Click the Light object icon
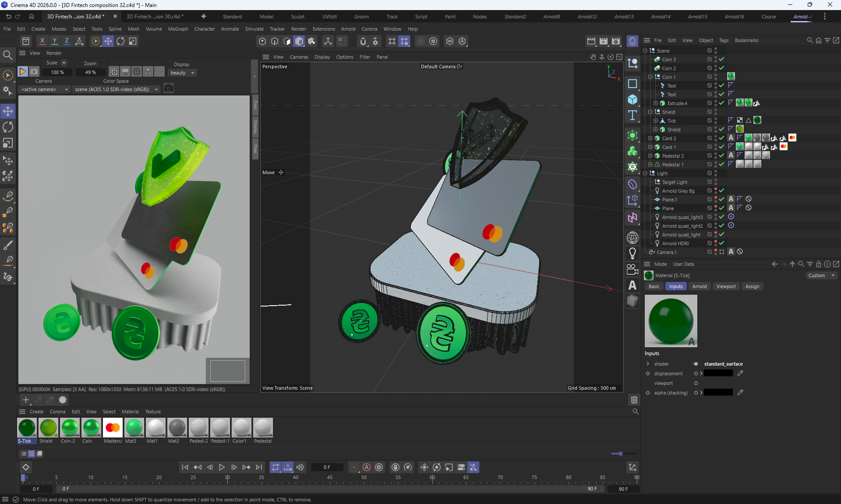Image resolution: width=841 pixels, height=504 pixels. click(x=632, y=253)
